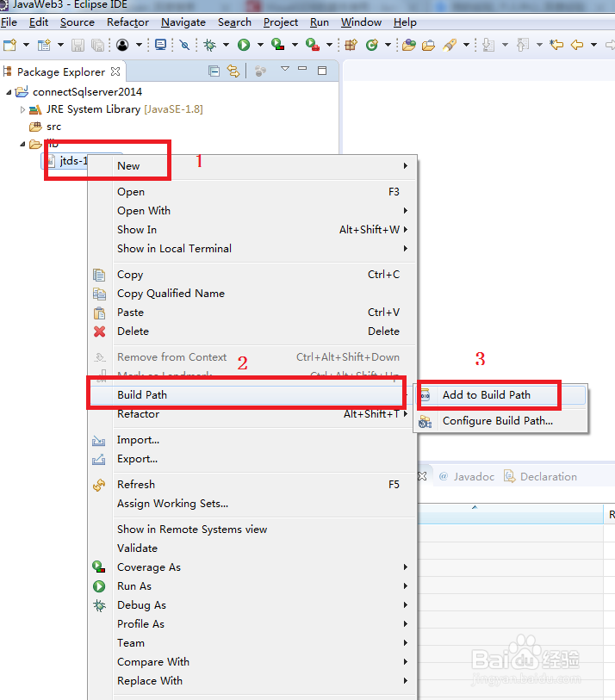615x700 pixels.
Task: Choose Paste in the context menu
Action: pos(252,313)
